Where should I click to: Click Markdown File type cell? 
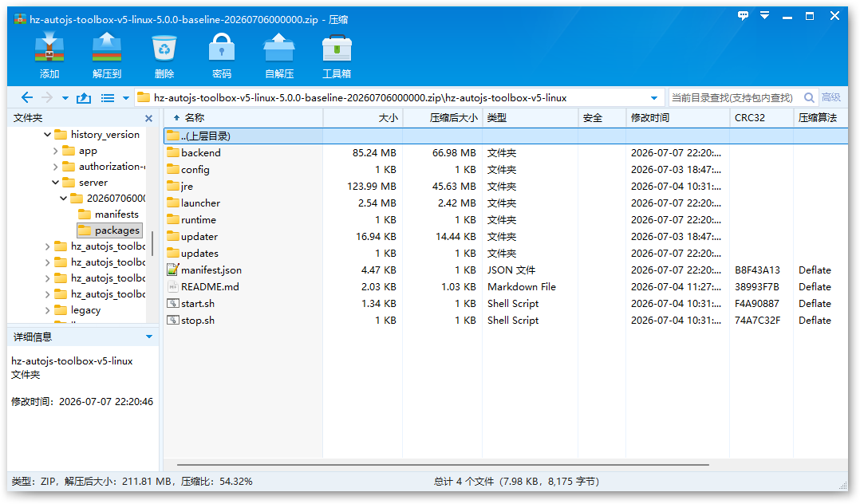522,287
